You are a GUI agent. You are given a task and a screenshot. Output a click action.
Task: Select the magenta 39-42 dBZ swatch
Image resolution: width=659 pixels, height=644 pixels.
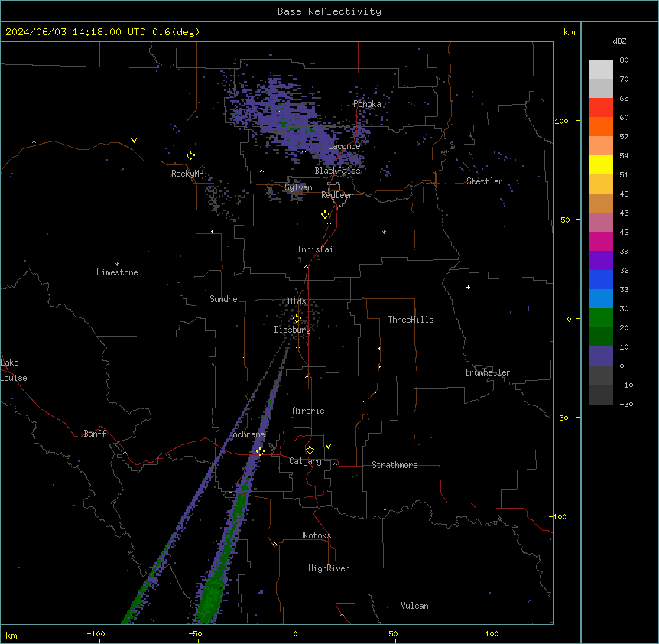pyautogui.click(x=601, y=242)
